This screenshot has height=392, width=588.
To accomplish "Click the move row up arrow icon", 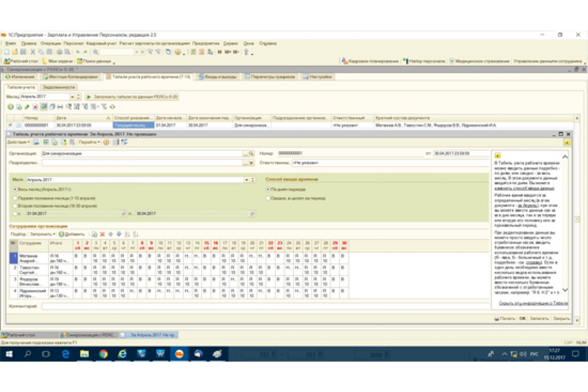I will click(x=111, y=234).
